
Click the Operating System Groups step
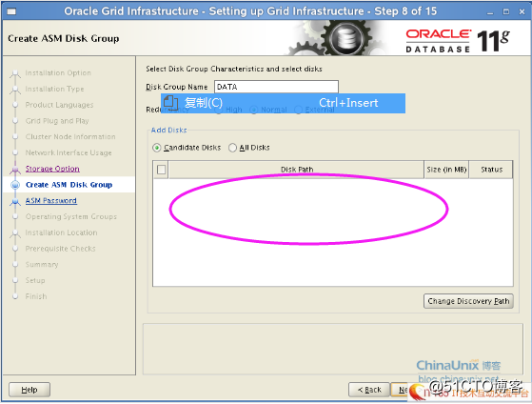[71, 216]
